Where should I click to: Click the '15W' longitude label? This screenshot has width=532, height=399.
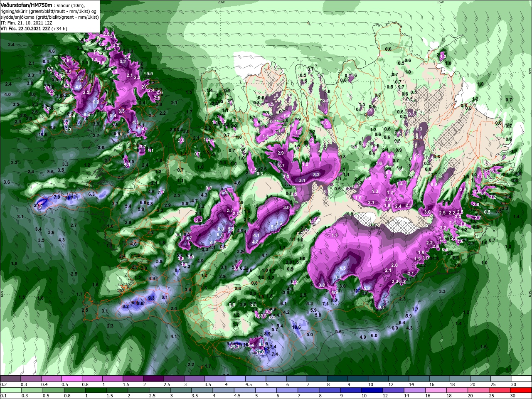(x=440, y=2)
